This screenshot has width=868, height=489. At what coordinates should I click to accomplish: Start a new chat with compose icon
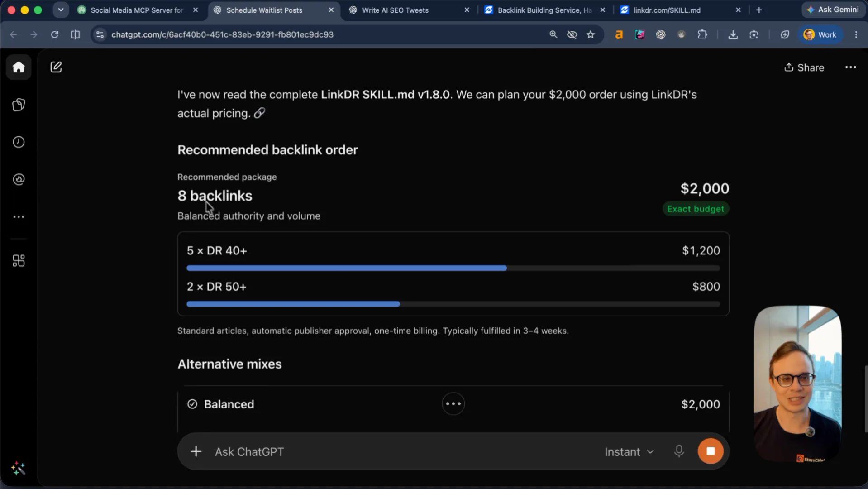point(56,67)
